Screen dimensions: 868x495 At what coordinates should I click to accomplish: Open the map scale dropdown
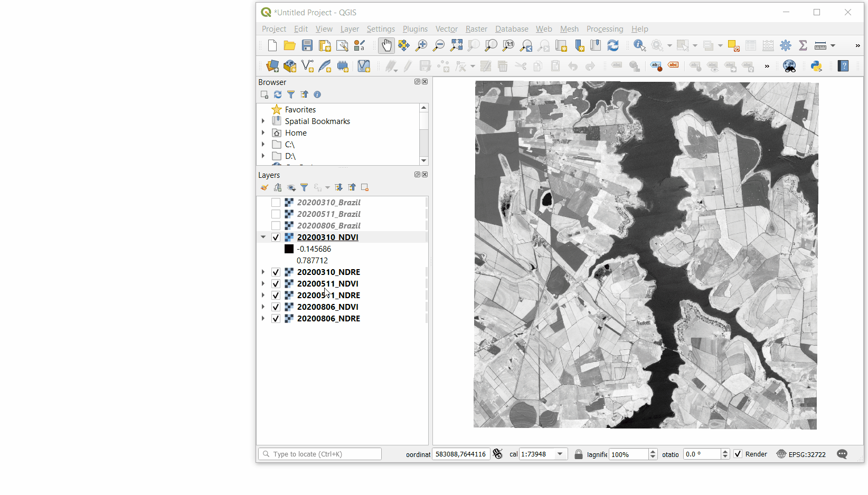(x=560, y=454)
